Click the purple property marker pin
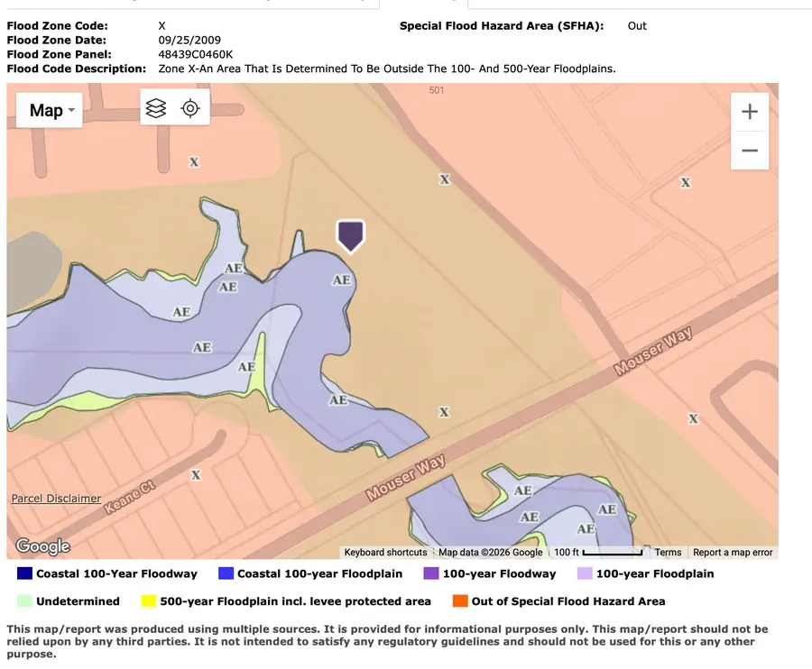The width and height of the screenshot is (812, 669). pos(350,234)
